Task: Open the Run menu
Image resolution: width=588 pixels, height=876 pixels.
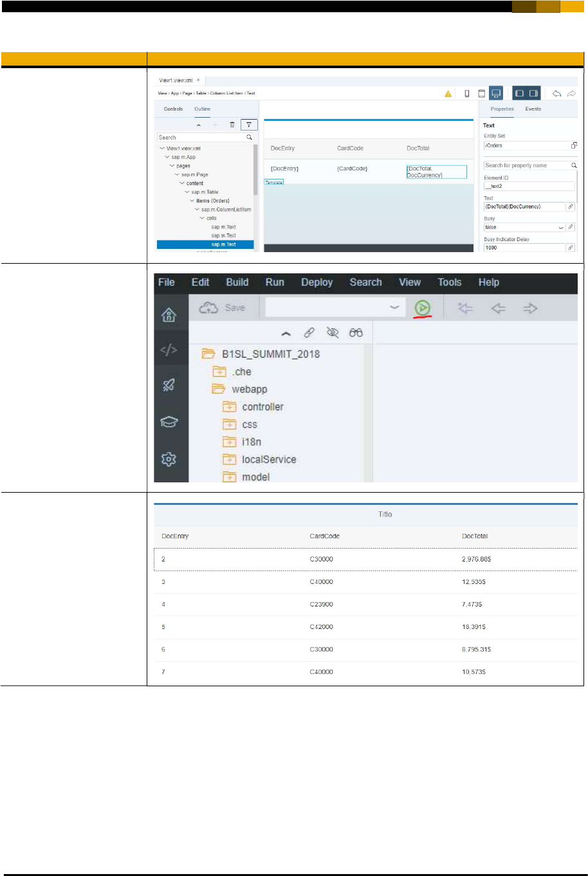Action: [x=275, y=282]
